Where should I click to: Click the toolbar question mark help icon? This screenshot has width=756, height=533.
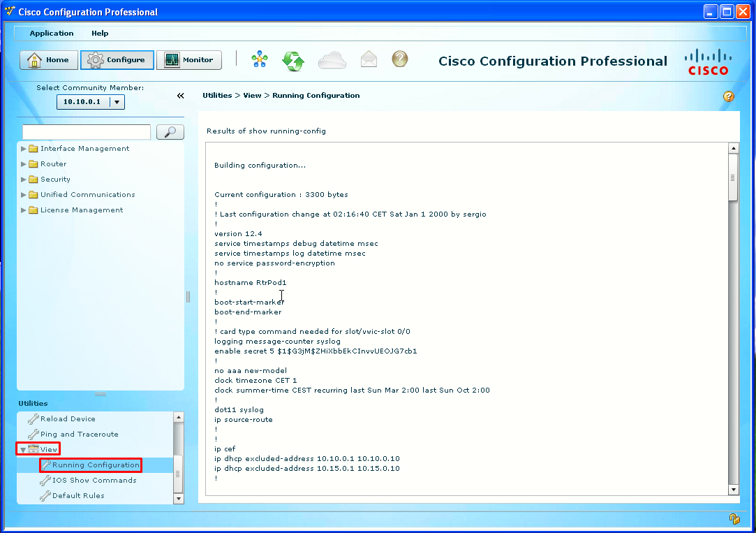tap(400, 59)
